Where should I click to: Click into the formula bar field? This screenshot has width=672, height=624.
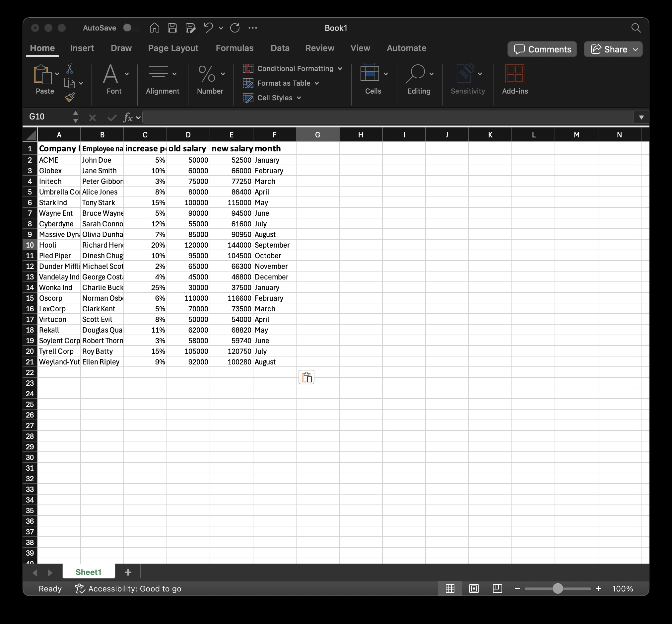[388, 117]
